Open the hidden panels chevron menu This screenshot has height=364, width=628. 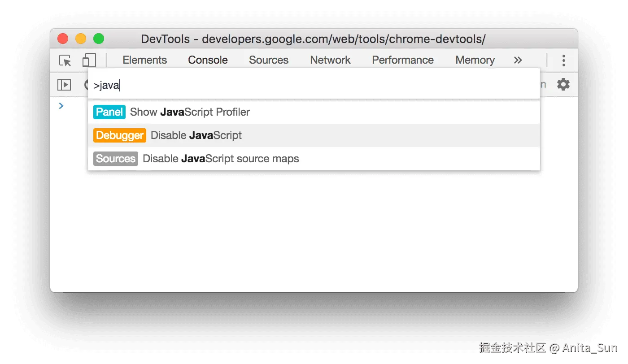(518, 60)
